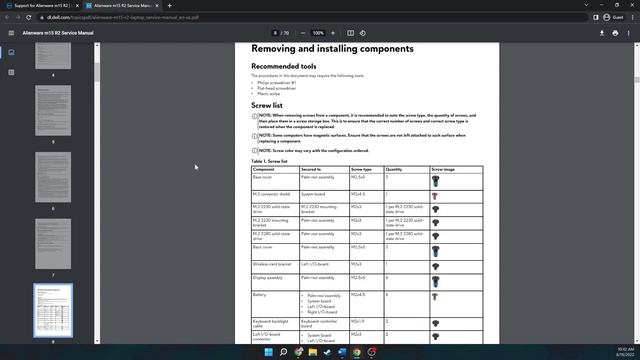Zoom out of the PDF with the minus icon

click(303, 33)
